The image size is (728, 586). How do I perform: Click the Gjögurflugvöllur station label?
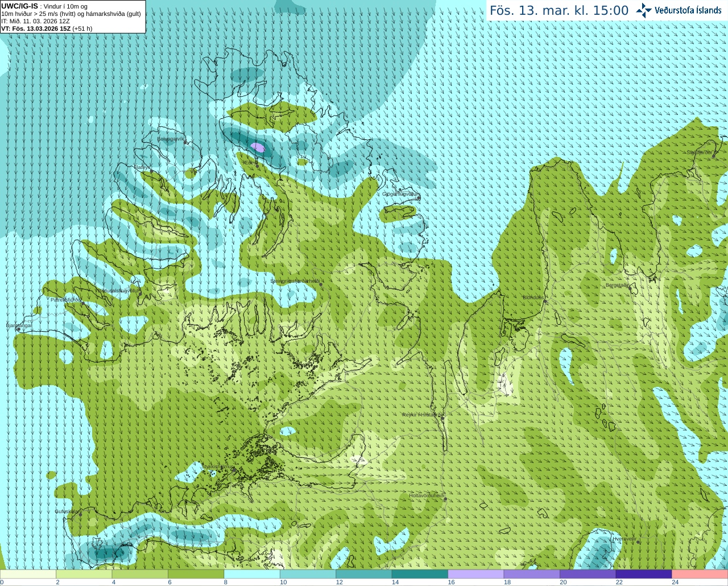tap(400, 194)
